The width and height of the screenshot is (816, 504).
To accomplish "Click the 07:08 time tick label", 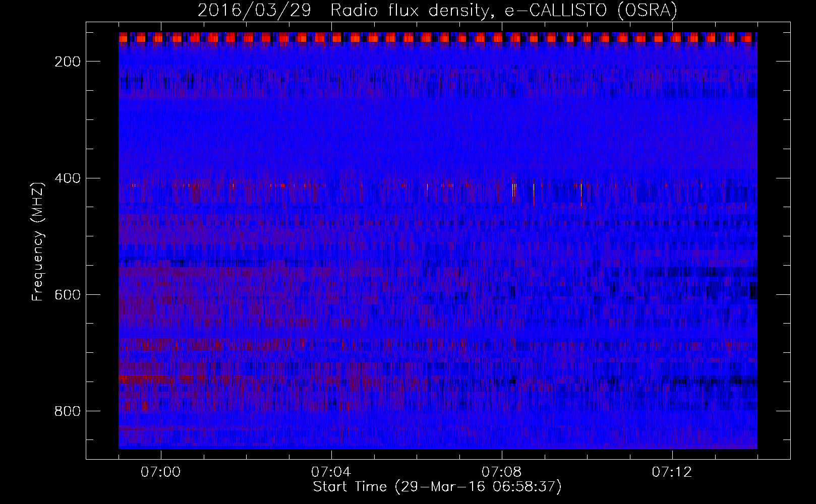I will 501,472.
